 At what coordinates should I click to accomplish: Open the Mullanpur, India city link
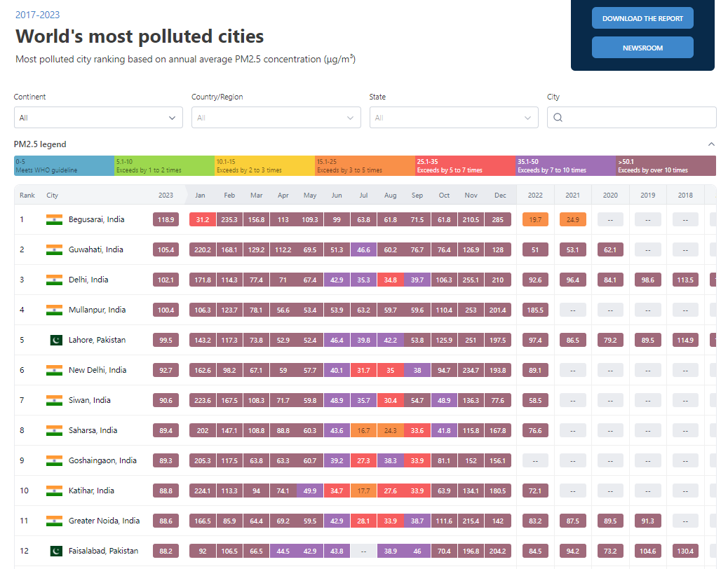click(x=97, y=310)
